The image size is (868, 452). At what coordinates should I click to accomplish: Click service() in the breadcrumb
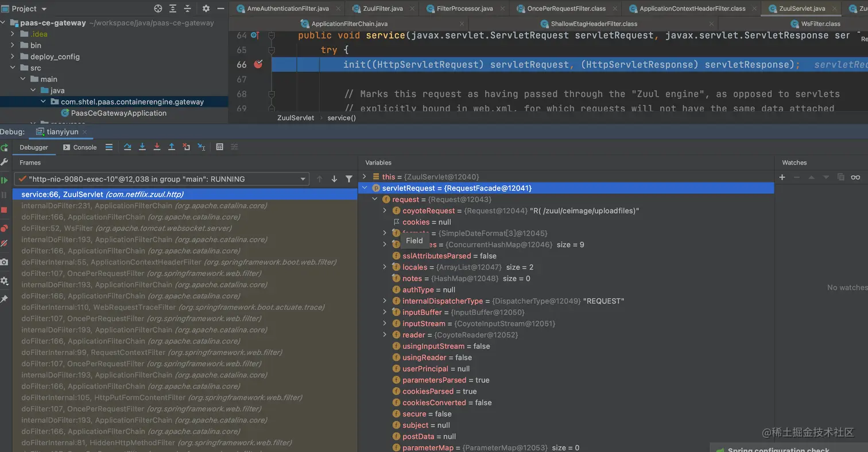342,118
